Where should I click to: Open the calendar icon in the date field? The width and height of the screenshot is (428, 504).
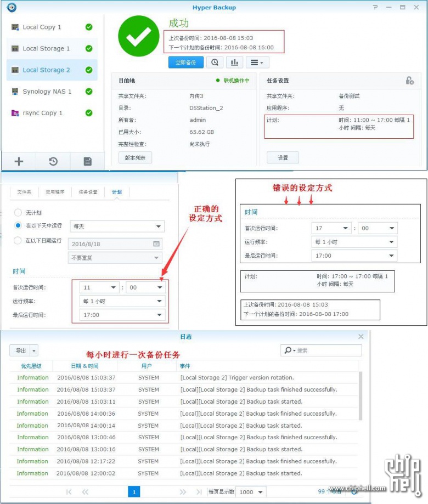tap(156, 244)
